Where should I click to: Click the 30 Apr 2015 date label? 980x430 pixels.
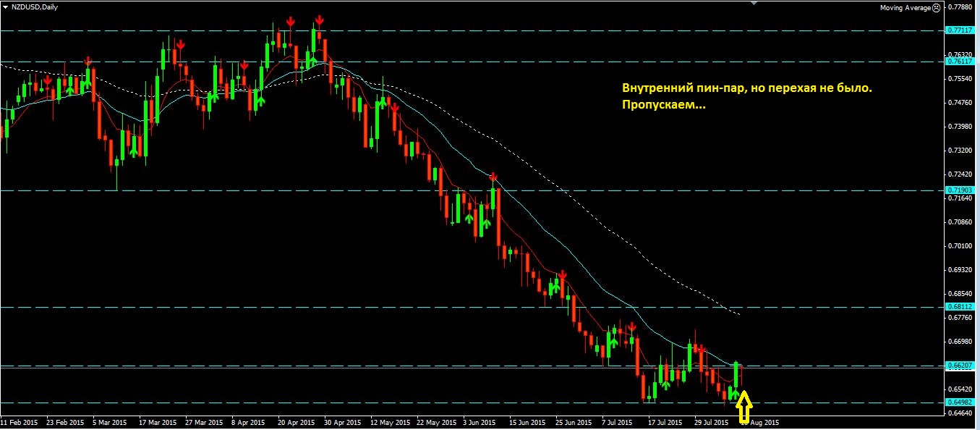tap(344, 422)
